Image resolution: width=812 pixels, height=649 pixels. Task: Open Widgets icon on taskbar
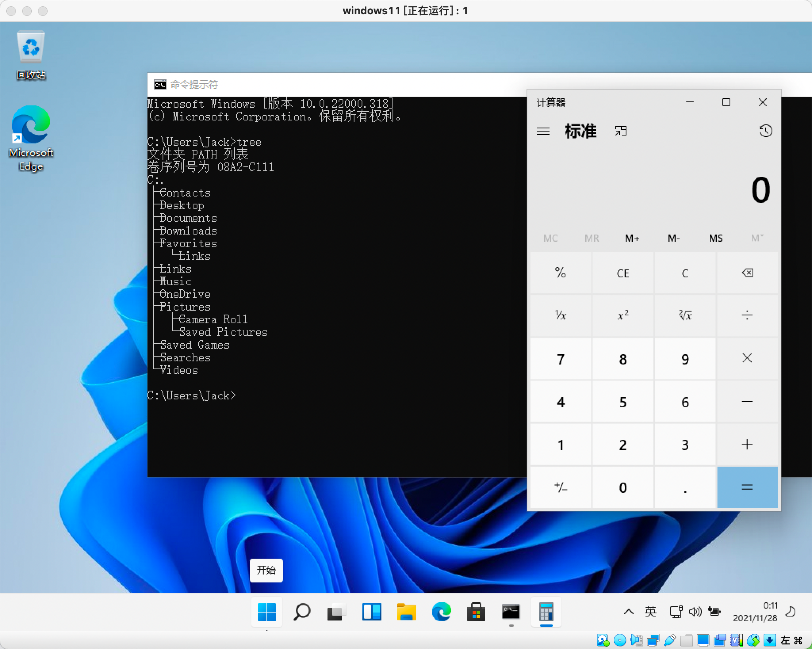(x=372, y=612)
